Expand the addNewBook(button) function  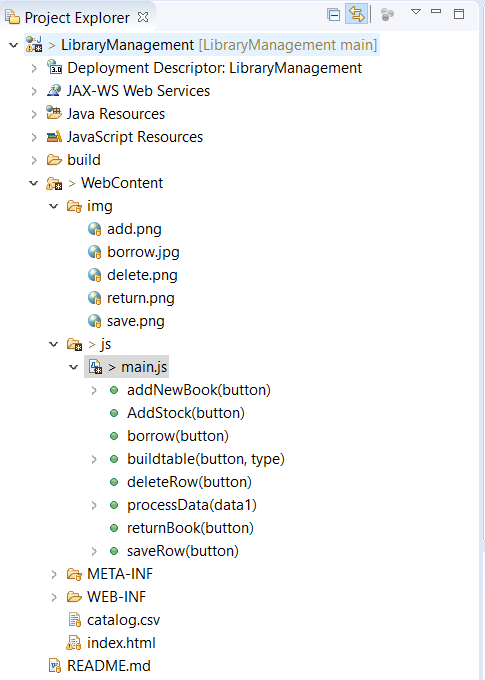point(94,390)
